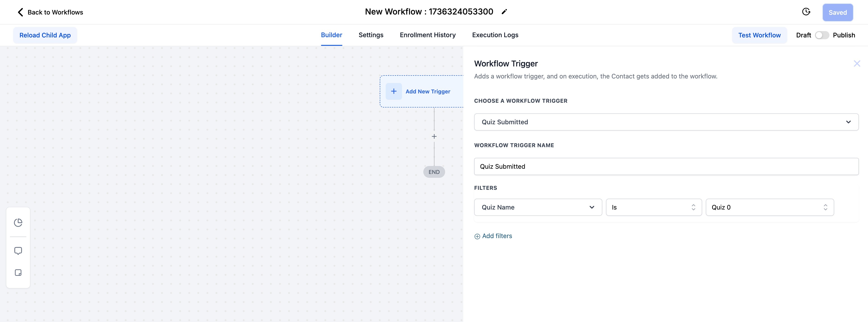Add a step with the connector plus
Image resolution: width=868 pixels, height=322 pixels.
click(x=434, y=137)
